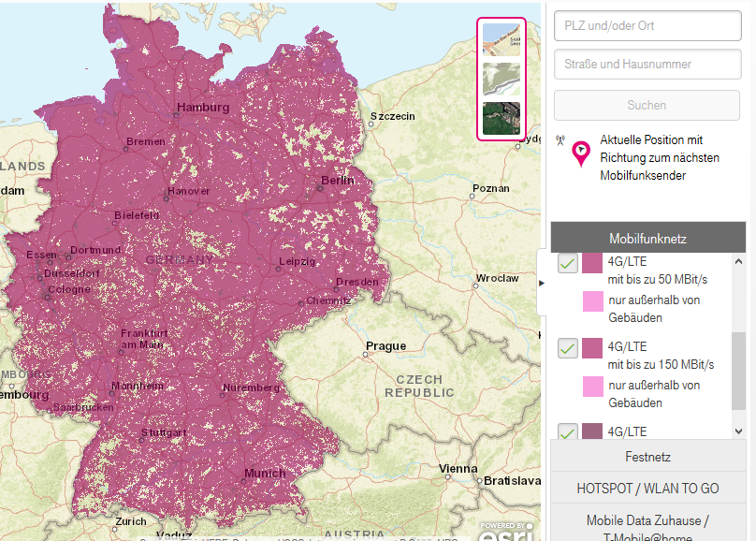Click Frankfurt am Main on the map

144,339
